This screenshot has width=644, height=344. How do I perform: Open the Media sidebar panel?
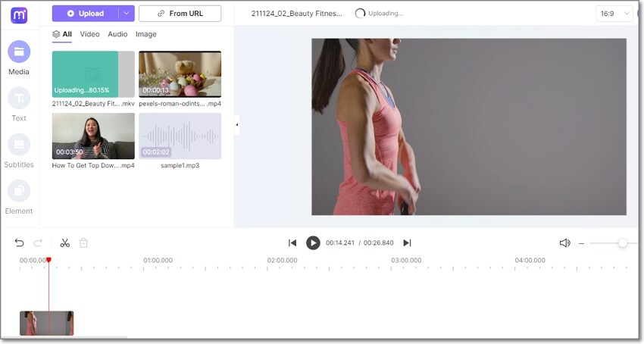19,58
